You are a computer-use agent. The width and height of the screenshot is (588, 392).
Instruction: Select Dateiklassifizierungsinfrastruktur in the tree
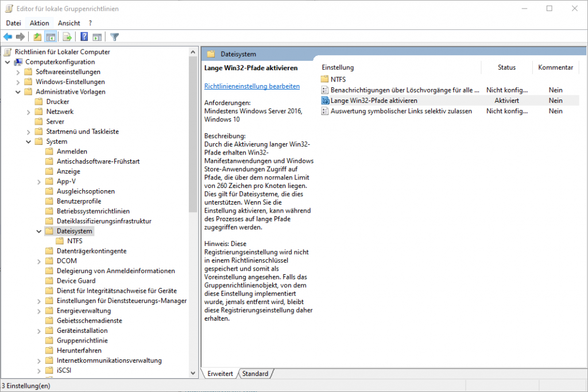click(x=105, y=221)
